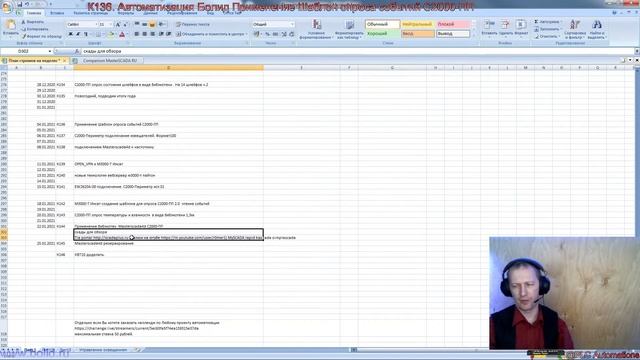Toggle the highlighted bottom-align button

(152, 24)
